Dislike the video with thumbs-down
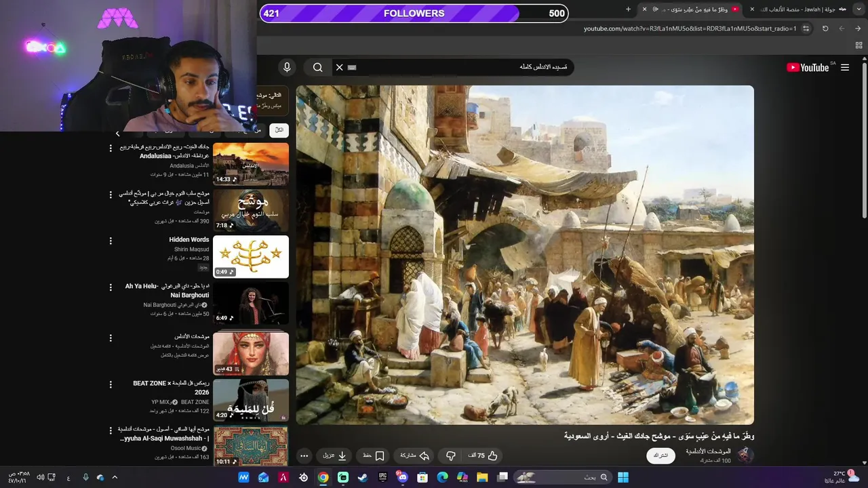The height and width of the screenshot is (488, 868). [x=450, y=455]
